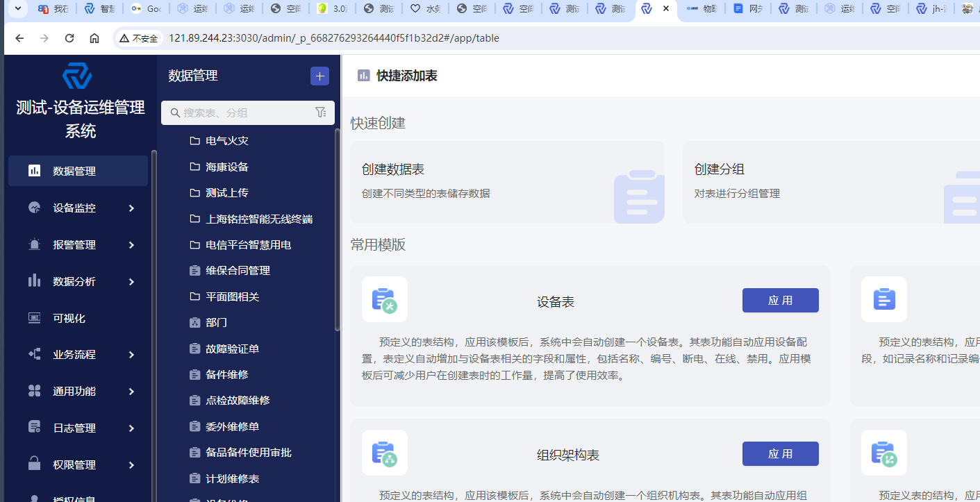Click the 组织架构表 template icon
980x502 pixels.
pos(385,453)
